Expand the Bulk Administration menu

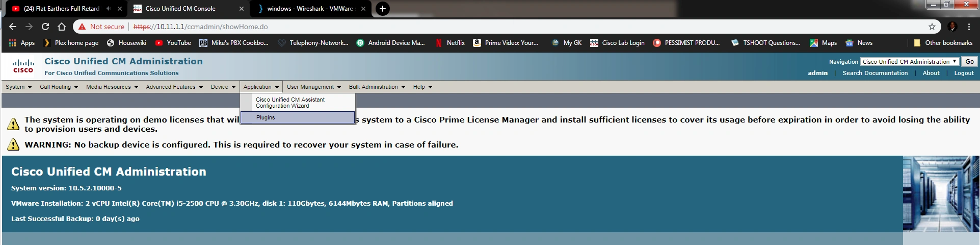point(377,87)
